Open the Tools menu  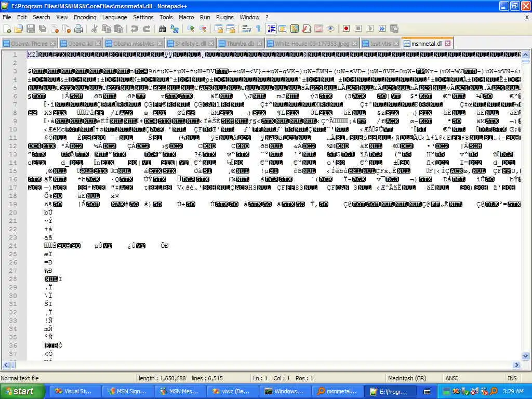pyautogui.click(x=166, y=17)
